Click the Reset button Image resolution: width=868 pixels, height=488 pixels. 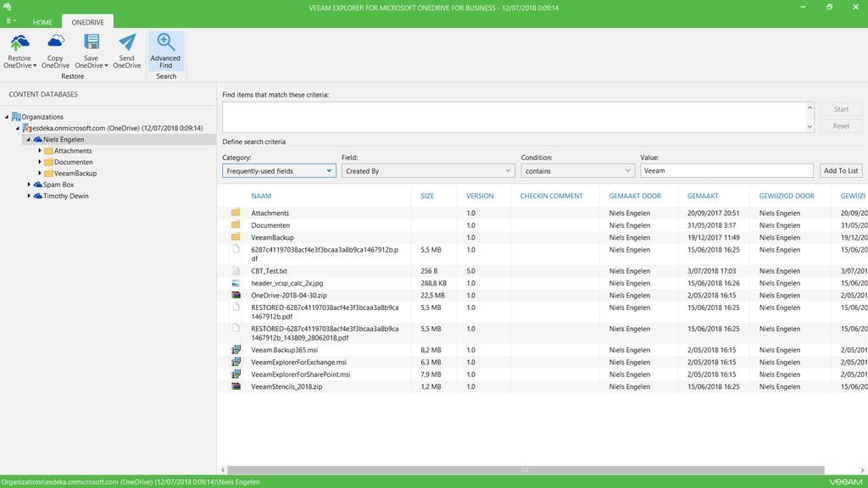coord(841,125)
